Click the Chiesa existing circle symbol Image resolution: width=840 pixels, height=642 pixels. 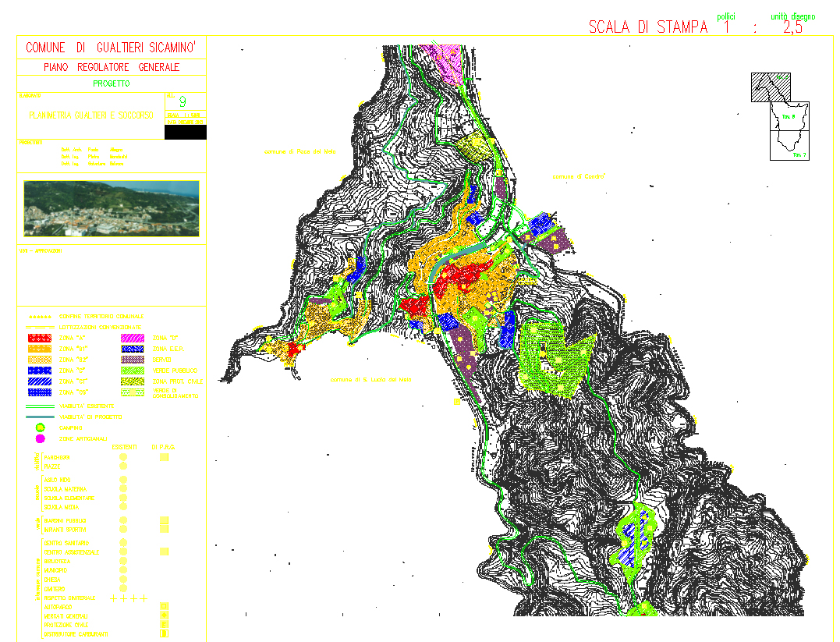coord(123,580)
